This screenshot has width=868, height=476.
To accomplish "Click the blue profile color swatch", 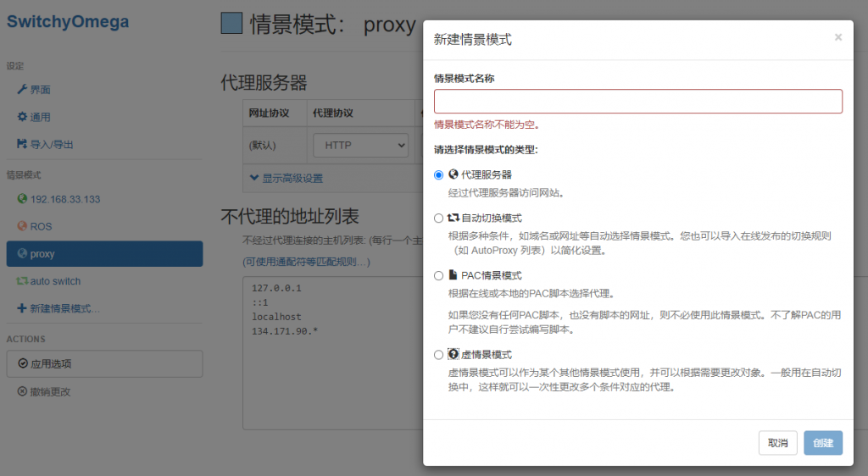I will point(231,24).
